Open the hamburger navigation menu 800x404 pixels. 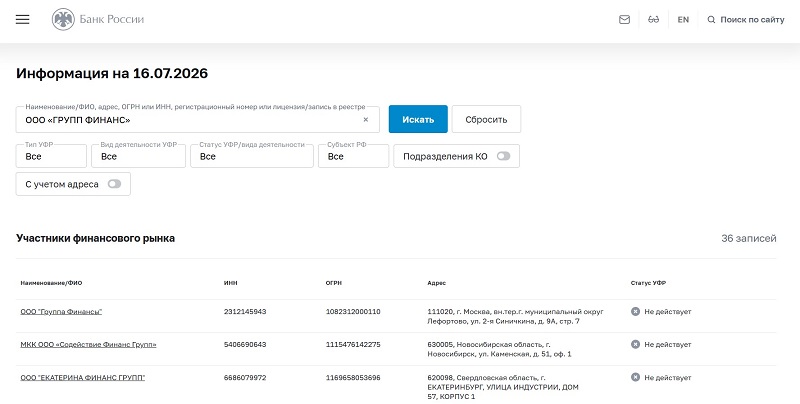tap(22, 19)
